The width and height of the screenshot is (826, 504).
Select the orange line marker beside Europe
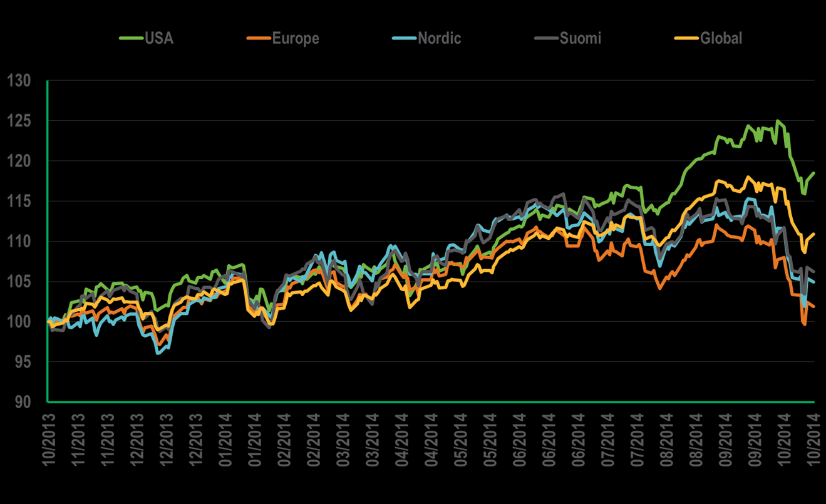tap(260, 39)
